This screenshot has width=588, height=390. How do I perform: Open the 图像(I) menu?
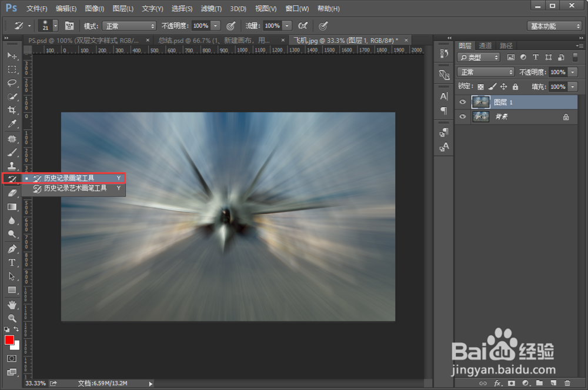coord(95,9)
